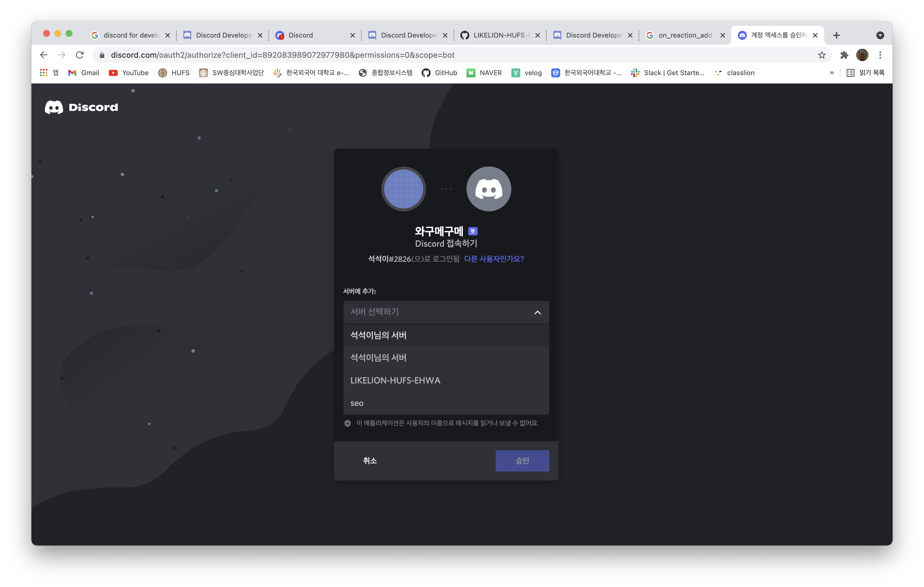
Task: Click the dropdown's up chevron arrow
Action: pyautogui.click(x=538, y=312)
